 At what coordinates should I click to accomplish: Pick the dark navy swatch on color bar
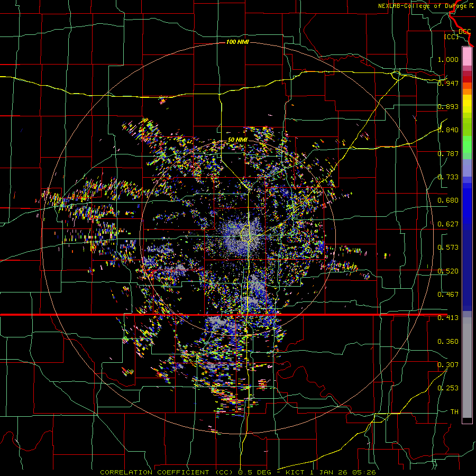point(467,270)
